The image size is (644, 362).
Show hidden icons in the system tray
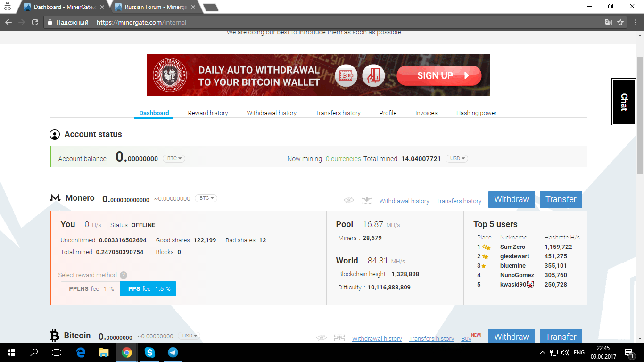543,352
